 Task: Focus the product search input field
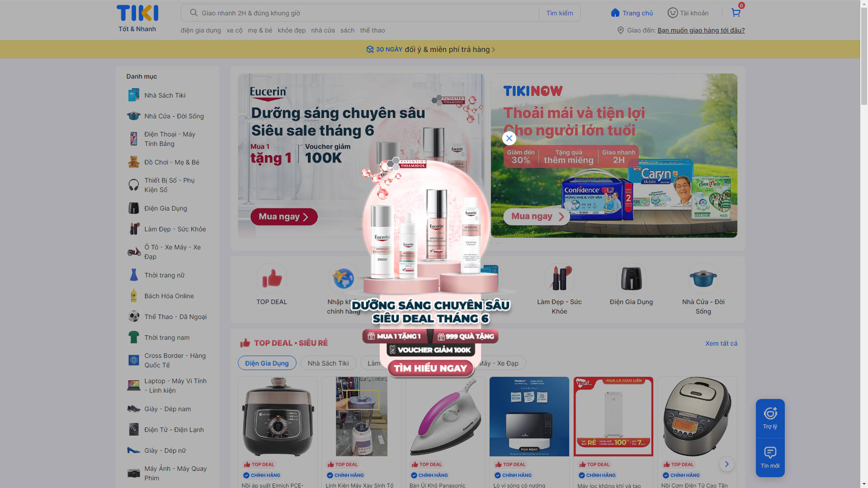368,13
